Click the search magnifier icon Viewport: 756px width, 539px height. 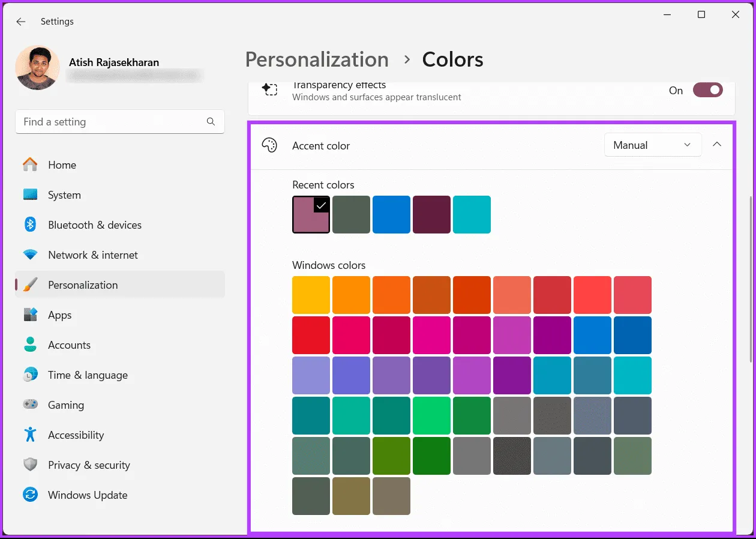tap(211, 122)
